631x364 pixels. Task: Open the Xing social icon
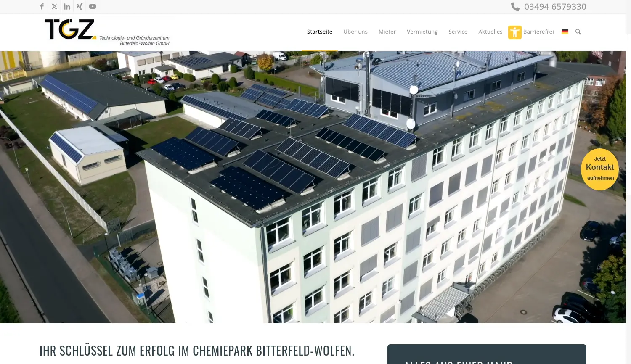tap(80, 6)
